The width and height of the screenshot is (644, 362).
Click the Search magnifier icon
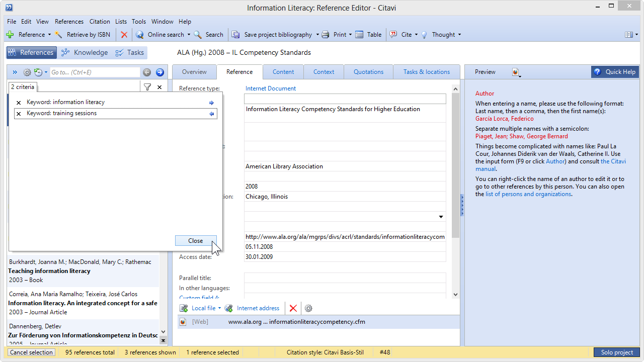pos(198,35)
